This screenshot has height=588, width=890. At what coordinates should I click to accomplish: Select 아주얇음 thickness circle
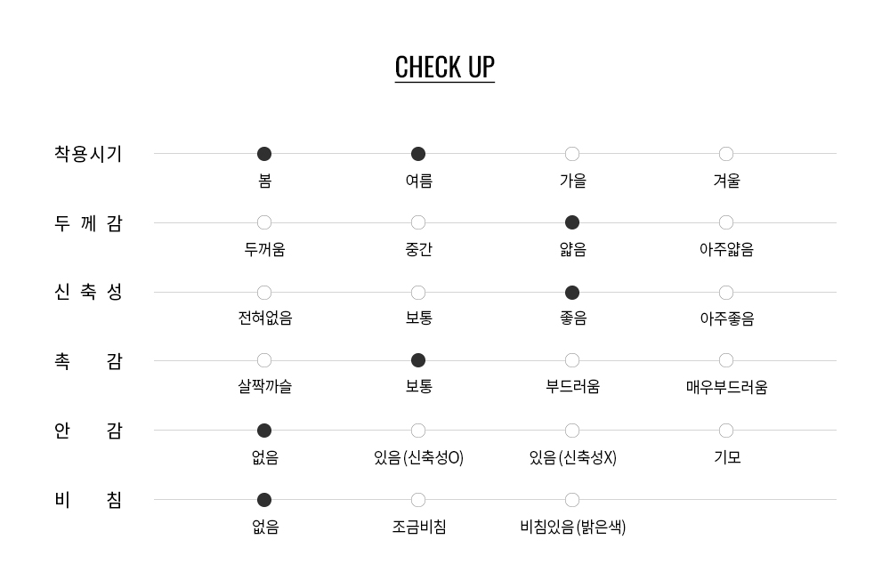point(726,222)
